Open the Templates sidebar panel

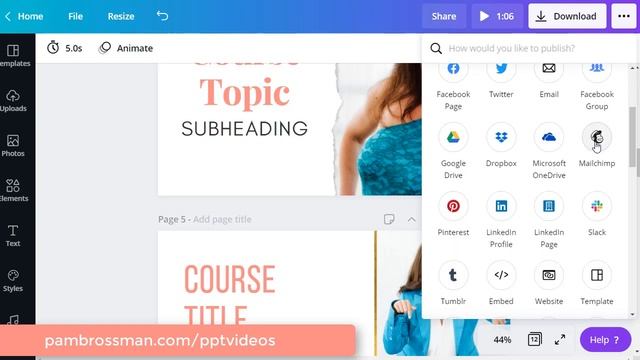pos(14,56)
